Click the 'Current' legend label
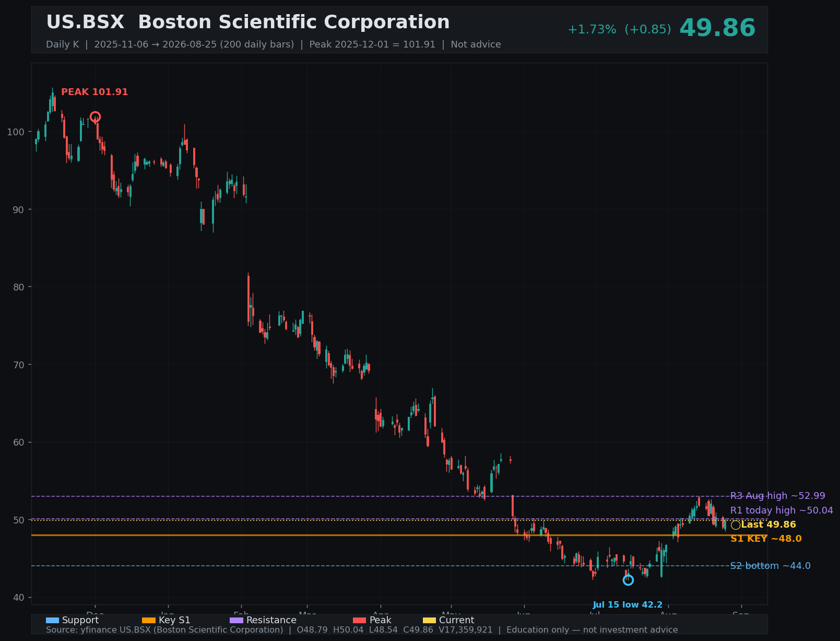Viewport: 840px width, 641px height. 457,620
